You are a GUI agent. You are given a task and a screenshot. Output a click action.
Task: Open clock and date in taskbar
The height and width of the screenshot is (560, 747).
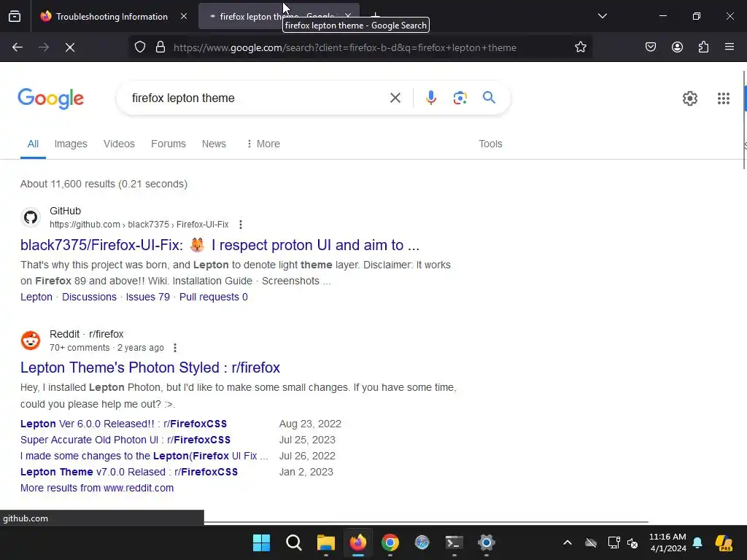tap(667, 542)
